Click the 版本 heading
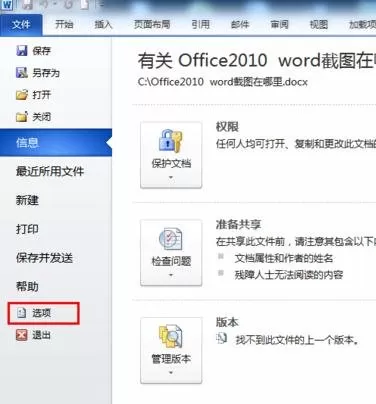Viewport: 376px width, 404px height. coord(227,322)
